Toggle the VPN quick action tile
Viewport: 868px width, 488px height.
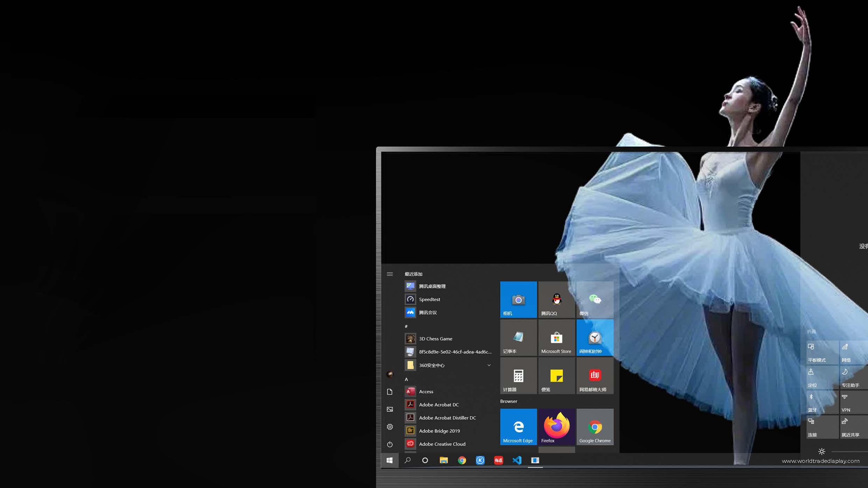854,402
